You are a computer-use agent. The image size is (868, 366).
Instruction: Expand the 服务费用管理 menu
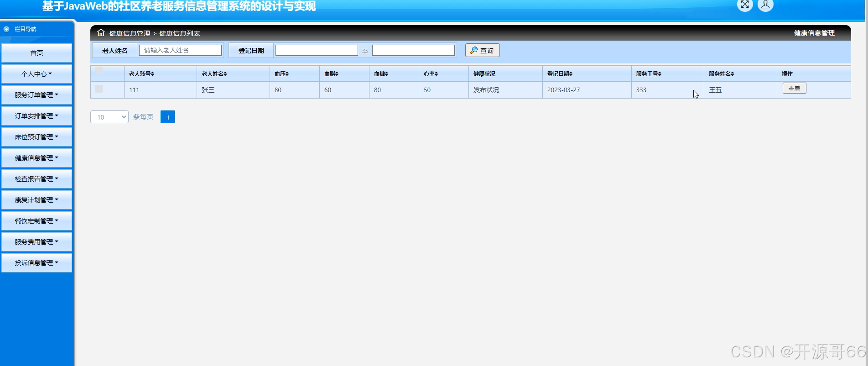[x=36, y=242]
